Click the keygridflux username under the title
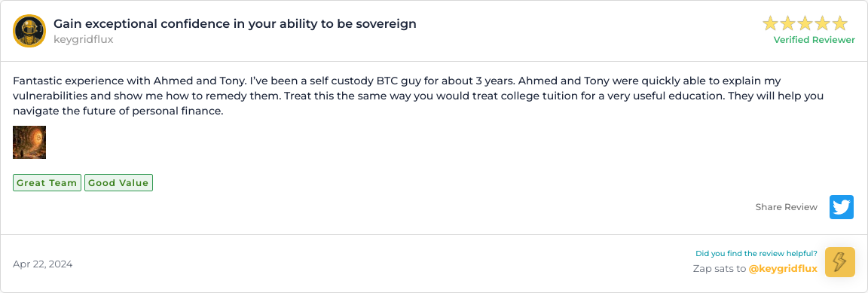The image size is (868, 293). click(x=84, y=40)
